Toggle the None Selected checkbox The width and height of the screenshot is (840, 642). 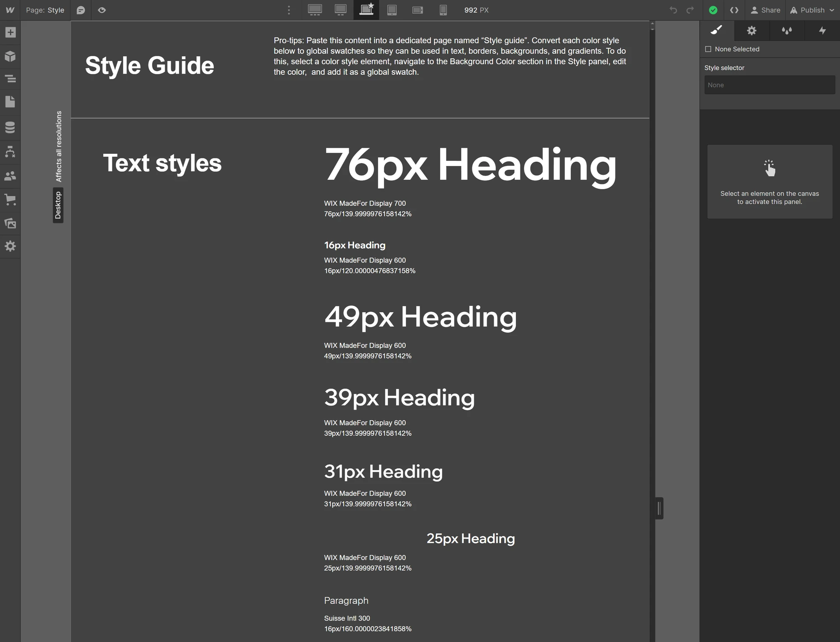tap(708, 49)
